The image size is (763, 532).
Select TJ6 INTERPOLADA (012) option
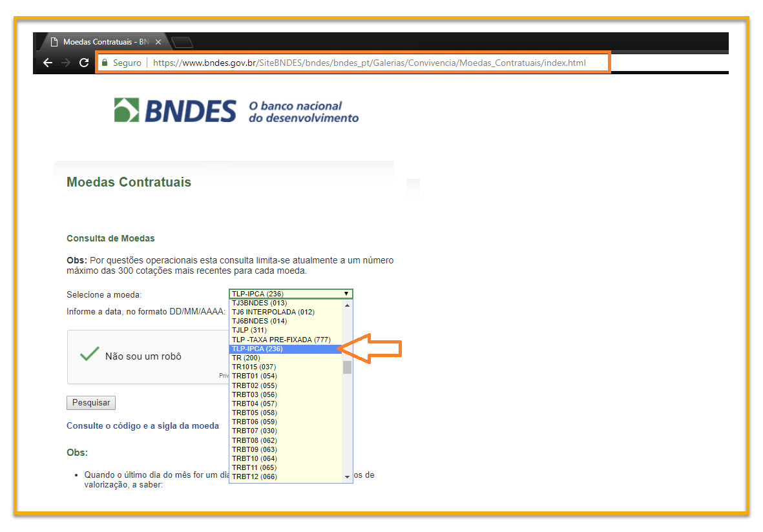point(286,312)
